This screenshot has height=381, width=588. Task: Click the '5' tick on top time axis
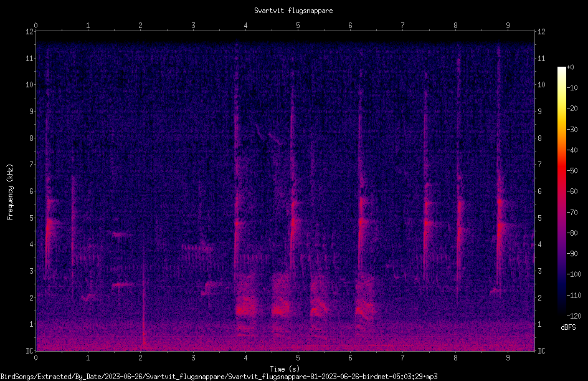point(298,26)
